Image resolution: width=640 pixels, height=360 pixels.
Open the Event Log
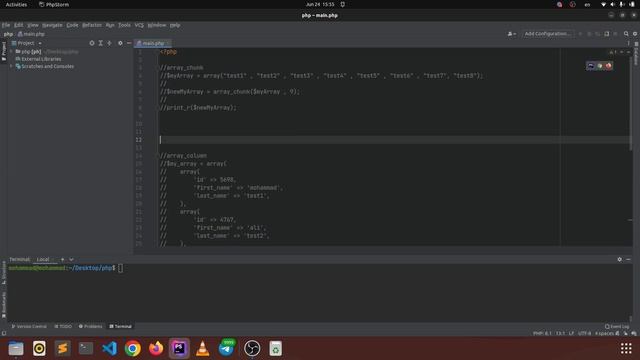click(617, 327)
